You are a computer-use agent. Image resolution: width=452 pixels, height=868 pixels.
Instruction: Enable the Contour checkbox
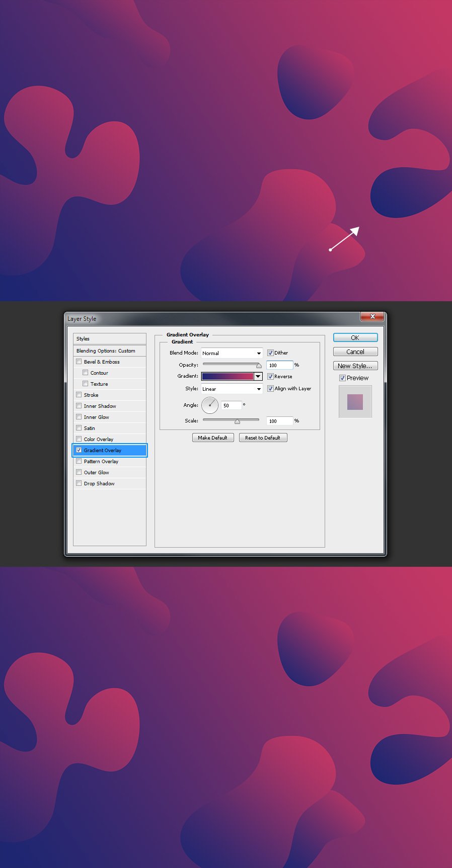coord(85,373)
